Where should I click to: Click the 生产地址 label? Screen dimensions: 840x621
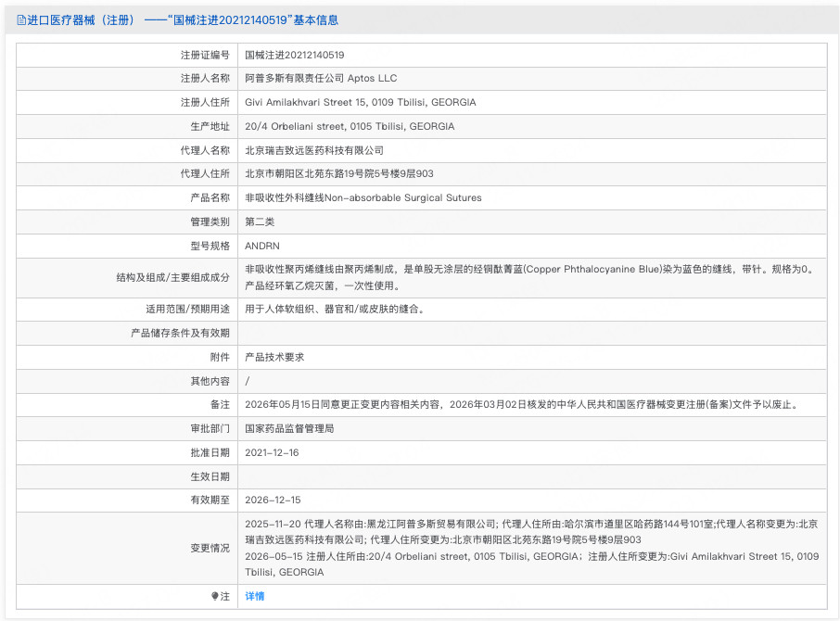coord(210,126)
